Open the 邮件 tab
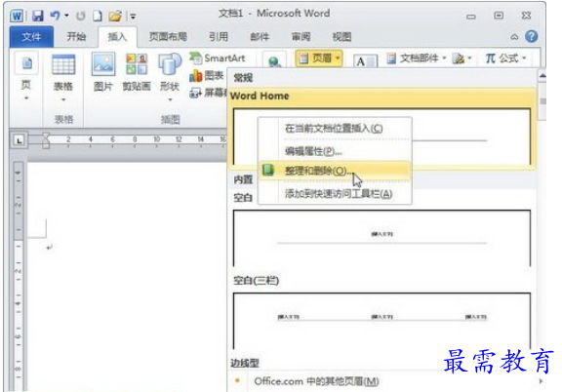This screenshot has height=392, width=562. coord(260,37)
